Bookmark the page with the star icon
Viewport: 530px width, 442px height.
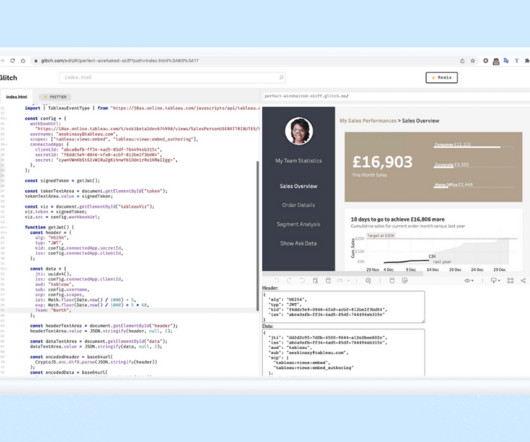coord(473,61)
